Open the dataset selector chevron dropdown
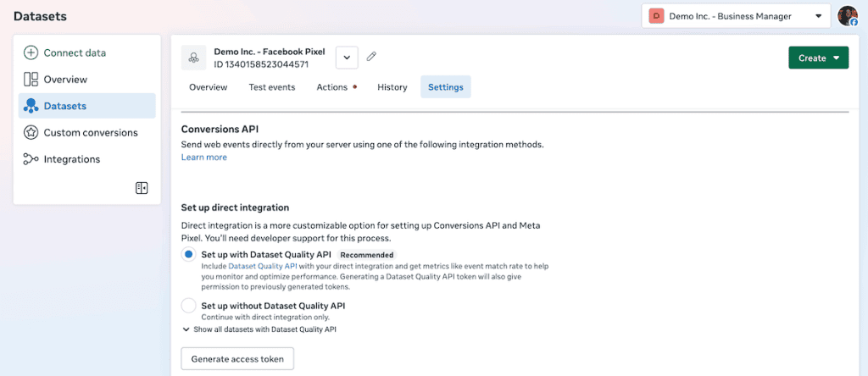The width and height of the screenshot is (868, 376). coord(347,58)
